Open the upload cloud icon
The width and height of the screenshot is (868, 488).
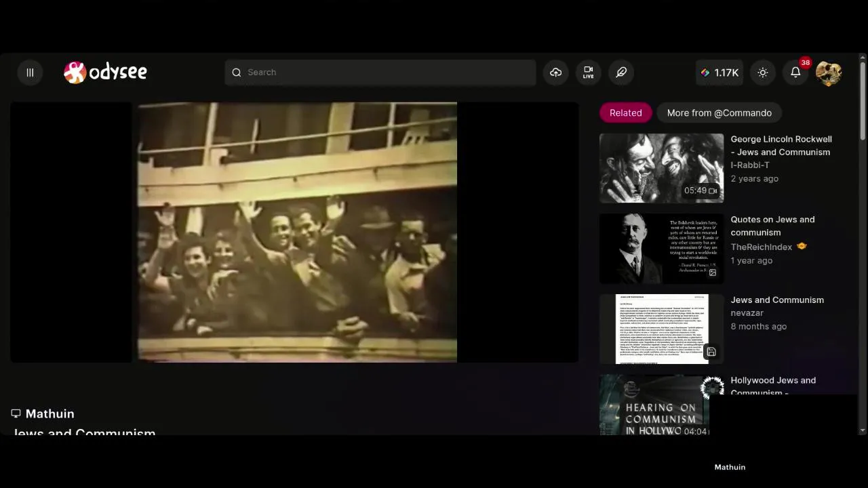click(x=556, y=73)
